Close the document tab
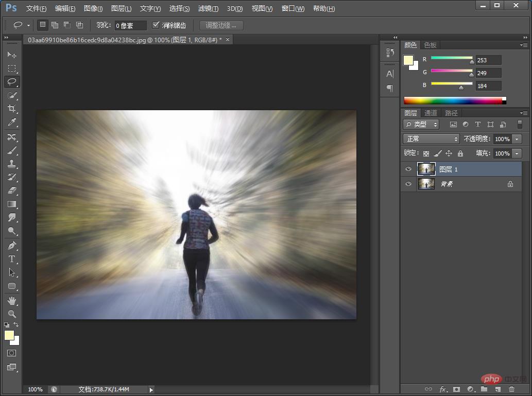 point(228,40)
